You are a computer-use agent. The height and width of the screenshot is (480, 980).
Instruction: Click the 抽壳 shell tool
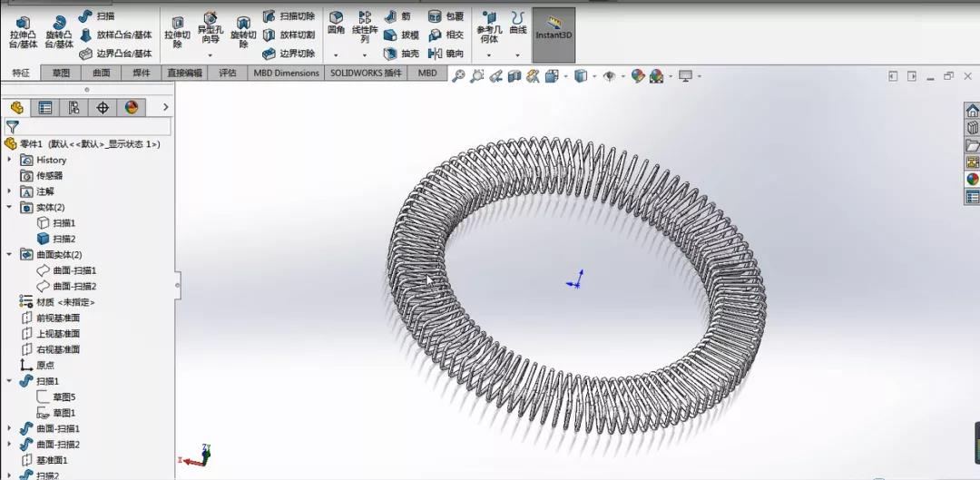(400, 54)
